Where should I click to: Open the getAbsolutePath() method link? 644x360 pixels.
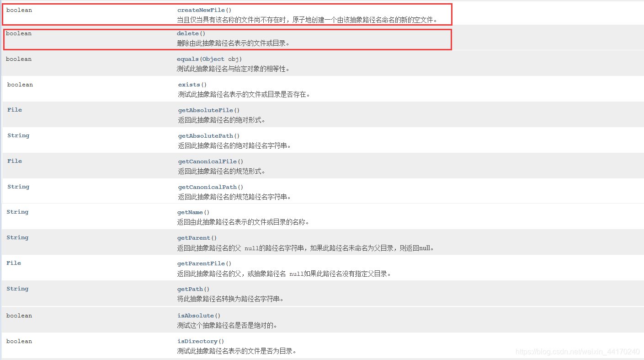point(209,136)
